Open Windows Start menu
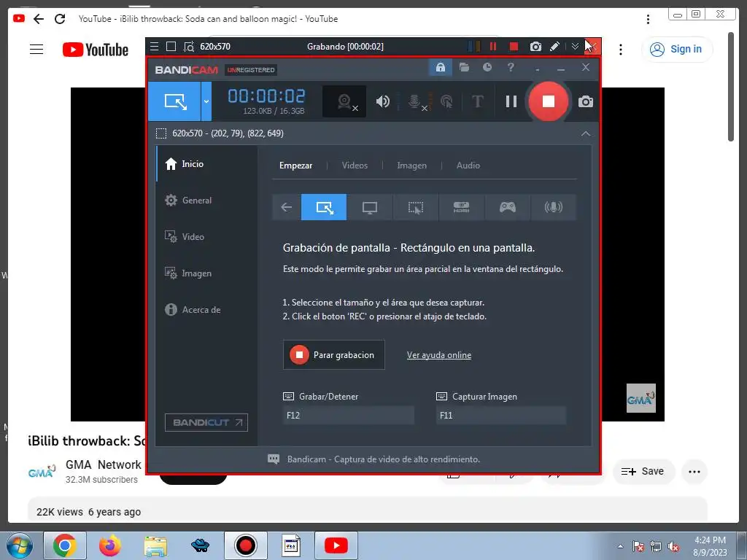Viewport: 747px width, 560px height. click(x=19, y=545)
